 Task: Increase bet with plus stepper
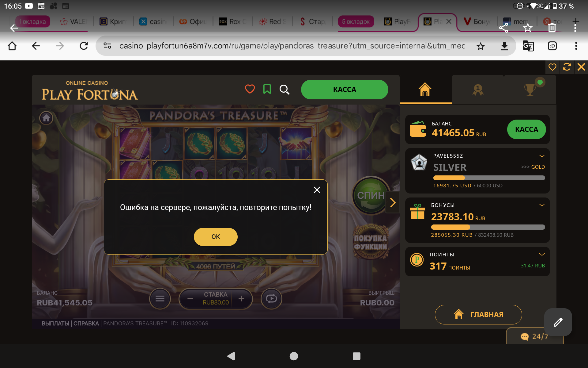click(241, 298)
